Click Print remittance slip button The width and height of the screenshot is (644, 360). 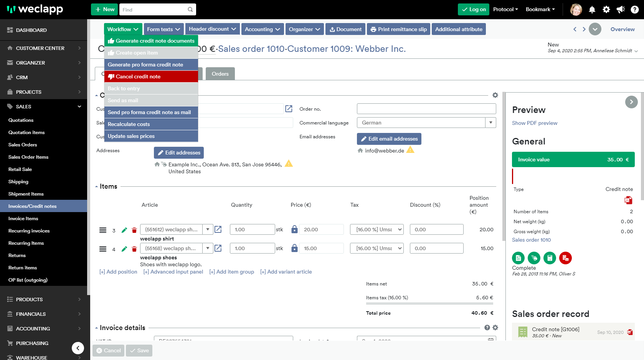pos(398,29)
